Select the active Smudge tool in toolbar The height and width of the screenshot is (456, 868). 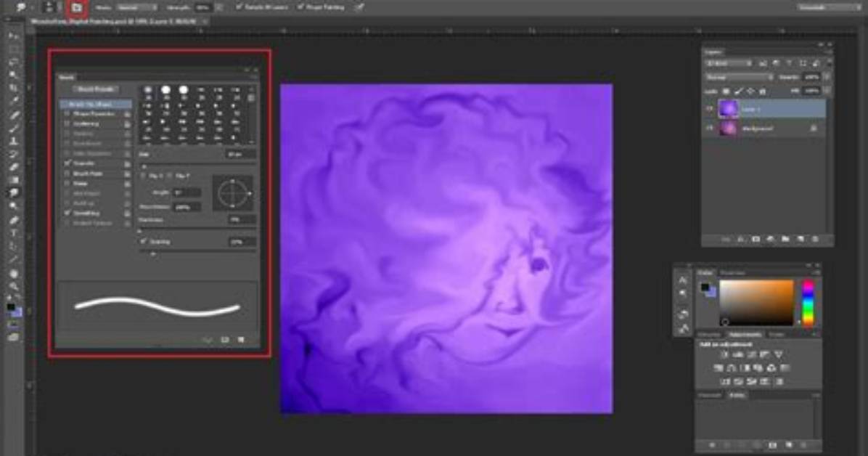click(13, 193)
